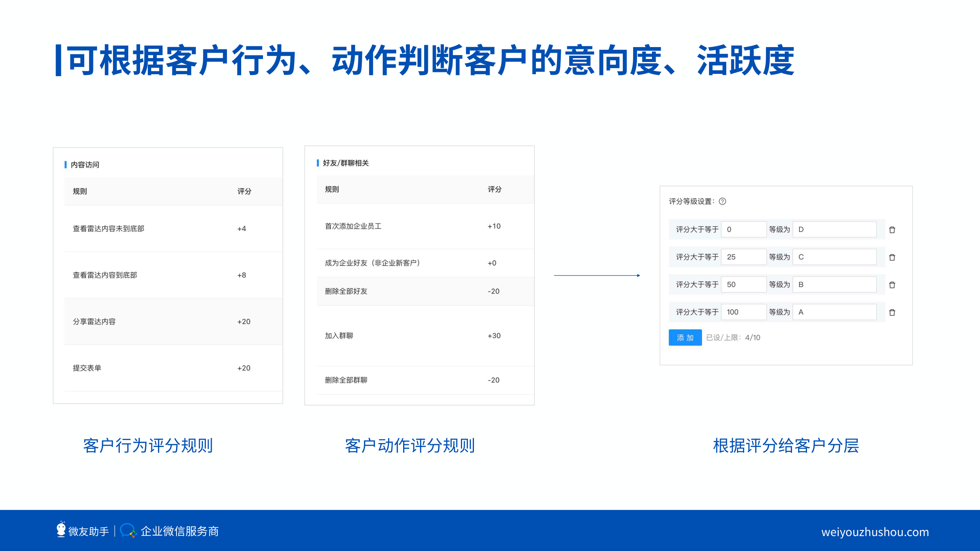This screenshot has width=980, height=551.
Task: Click 企业微信服务商 footer text
Action: (180, 531)
